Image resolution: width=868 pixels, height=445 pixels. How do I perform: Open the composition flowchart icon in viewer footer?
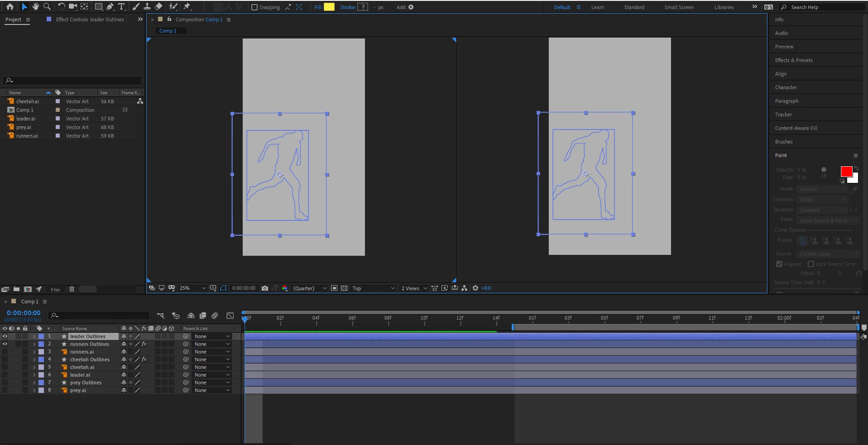click(465, 288)
